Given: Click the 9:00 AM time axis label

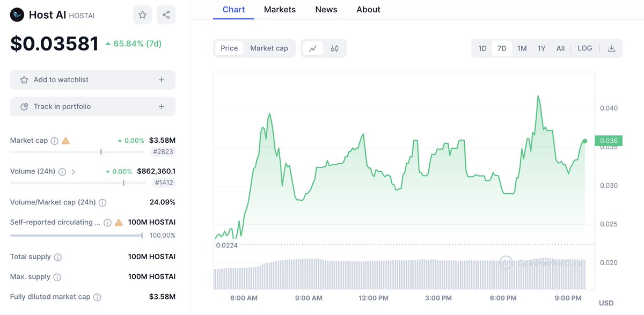Looking at the screenshot, I should pos(309,298).
